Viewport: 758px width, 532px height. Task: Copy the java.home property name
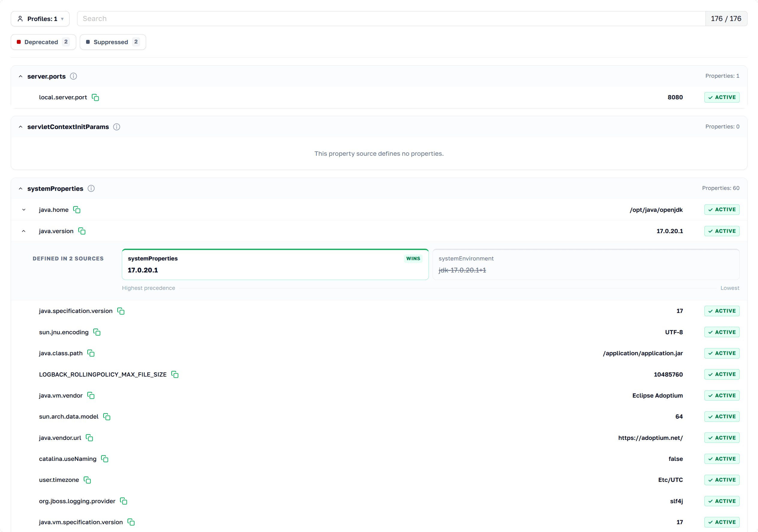pyautogui.click(x=77, y=210)
